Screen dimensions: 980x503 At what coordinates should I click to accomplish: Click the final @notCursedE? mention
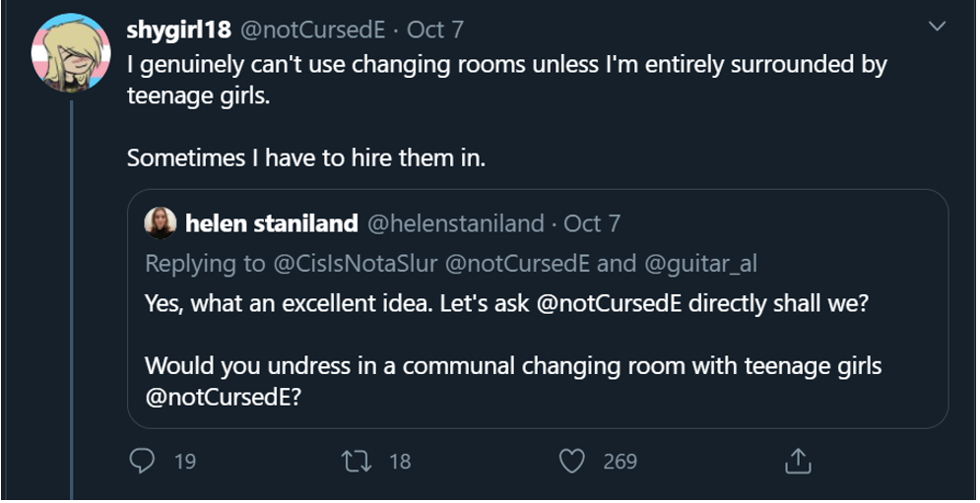[224, 398]
